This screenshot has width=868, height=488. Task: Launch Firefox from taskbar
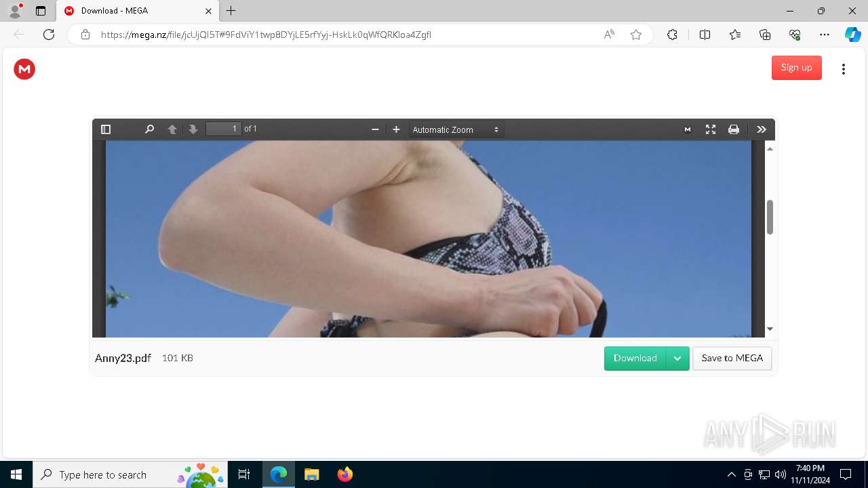click(x=344, y=474)
